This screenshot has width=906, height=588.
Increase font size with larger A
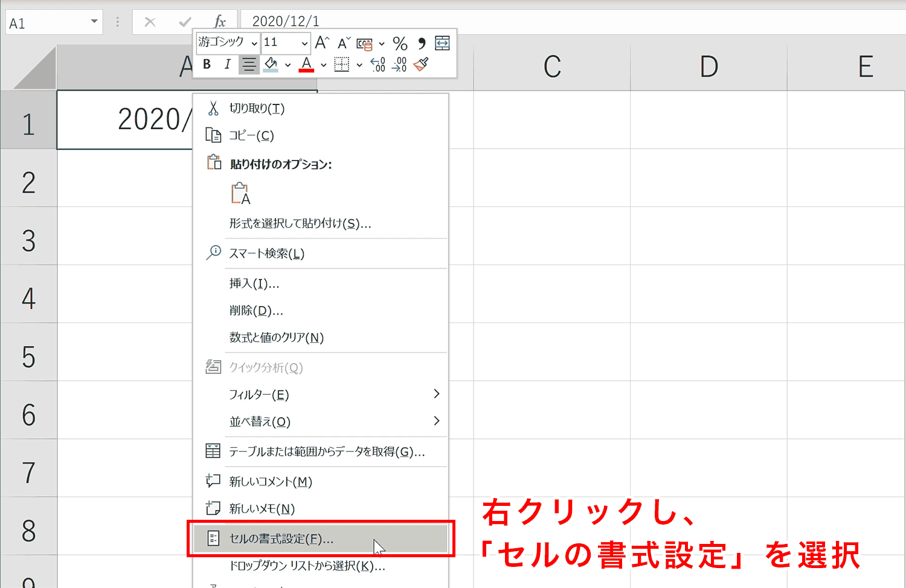click(x=322, y=43)
